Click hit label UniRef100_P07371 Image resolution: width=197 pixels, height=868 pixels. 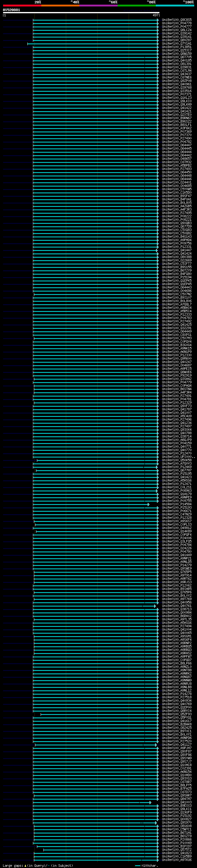tap(177, 94)
